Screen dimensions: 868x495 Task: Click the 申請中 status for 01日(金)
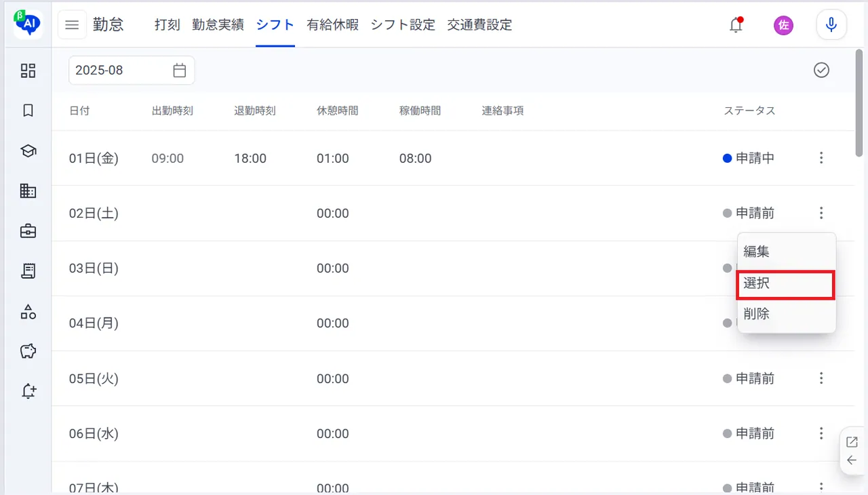point(749,158)
